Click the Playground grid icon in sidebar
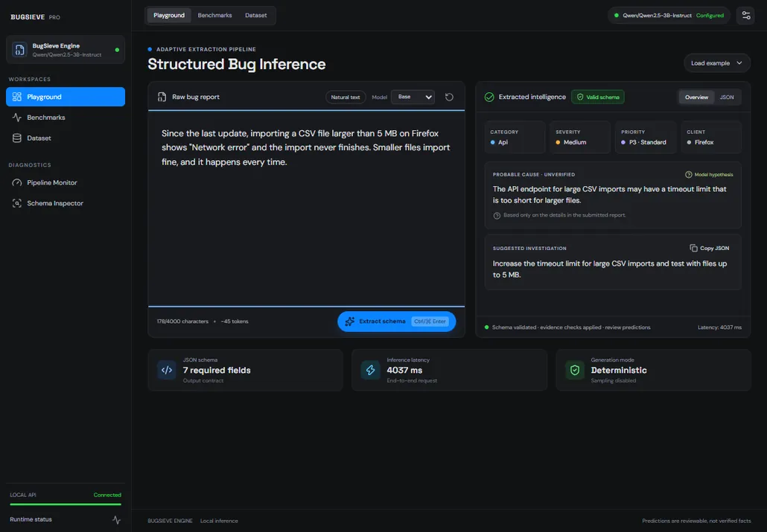The width and height of the screenshot is (767, 532). tap(16, 97)
